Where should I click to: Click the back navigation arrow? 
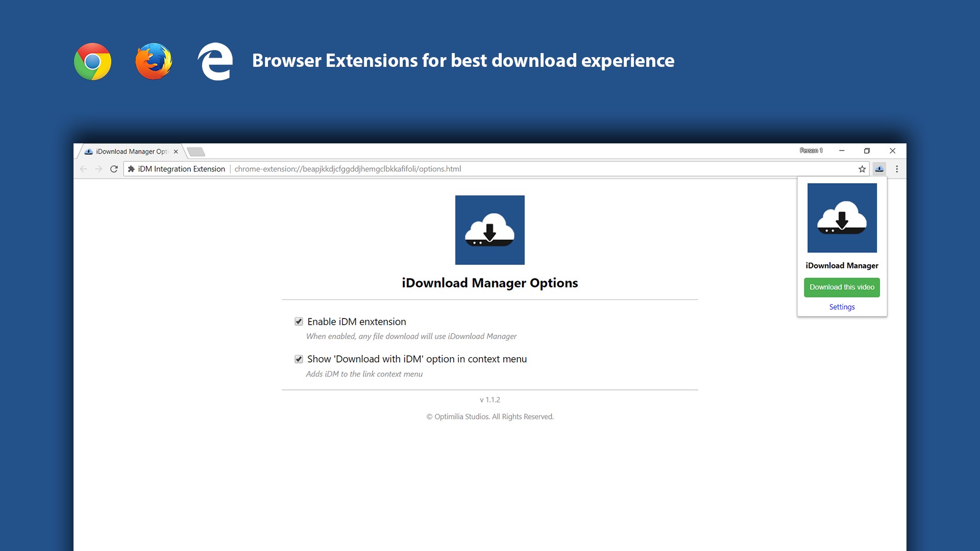pyautogui.click(x=84, y=169)
